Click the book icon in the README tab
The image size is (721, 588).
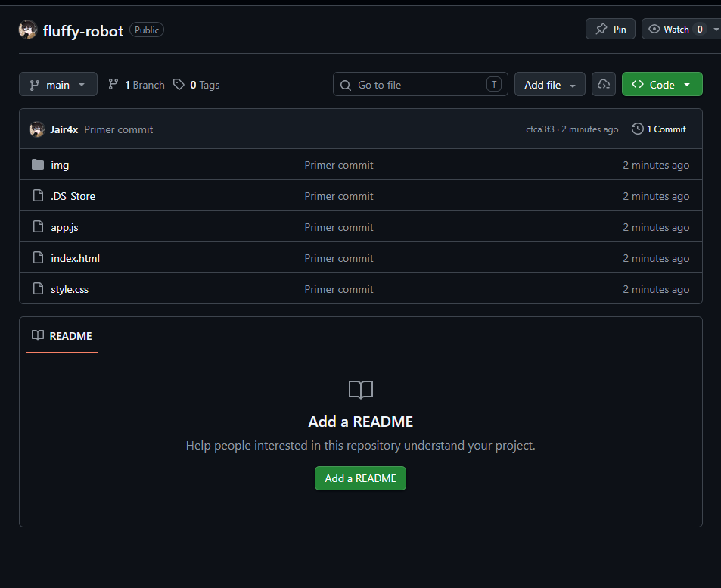38,335
